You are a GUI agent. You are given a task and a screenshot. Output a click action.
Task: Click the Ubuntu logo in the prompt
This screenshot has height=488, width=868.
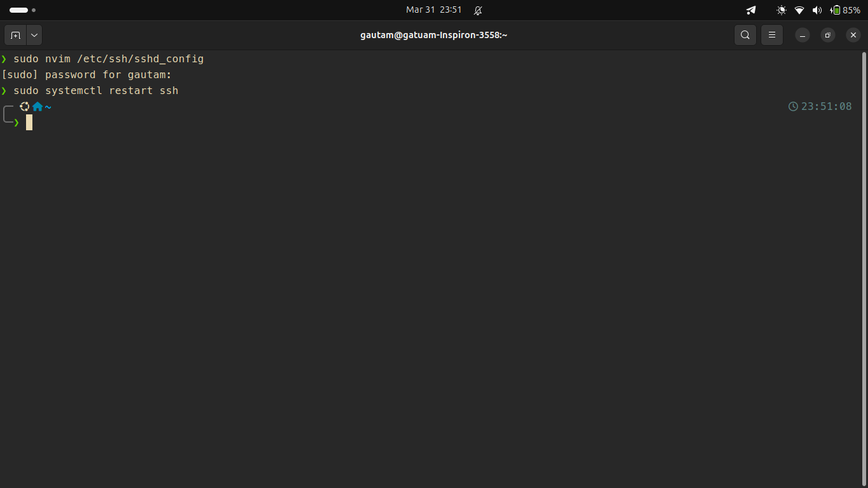pos(25,107)
